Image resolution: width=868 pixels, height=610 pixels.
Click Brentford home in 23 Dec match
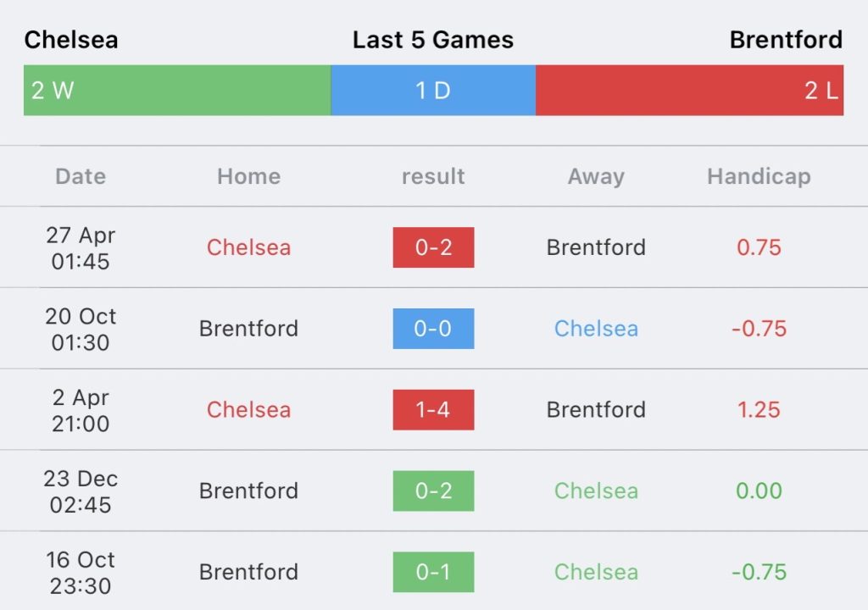(x=248, y=491)
